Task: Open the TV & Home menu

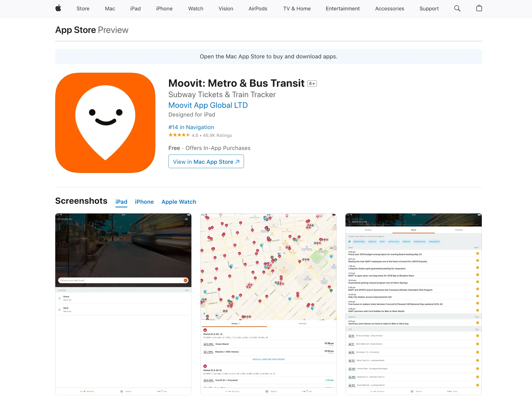Action: pos(297,8)
